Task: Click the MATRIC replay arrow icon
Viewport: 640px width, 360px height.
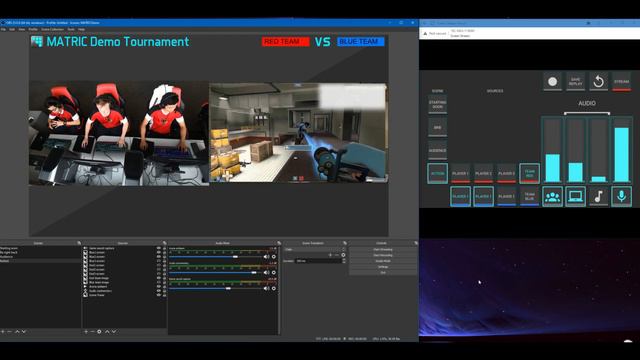Action: coord(598,82)
